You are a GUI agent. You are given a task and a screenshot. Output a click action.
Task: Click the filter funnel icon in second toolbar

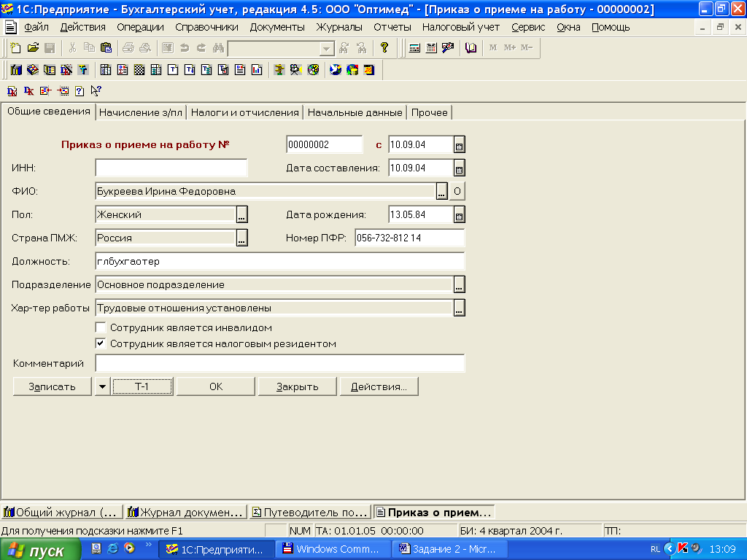point(83,70)
